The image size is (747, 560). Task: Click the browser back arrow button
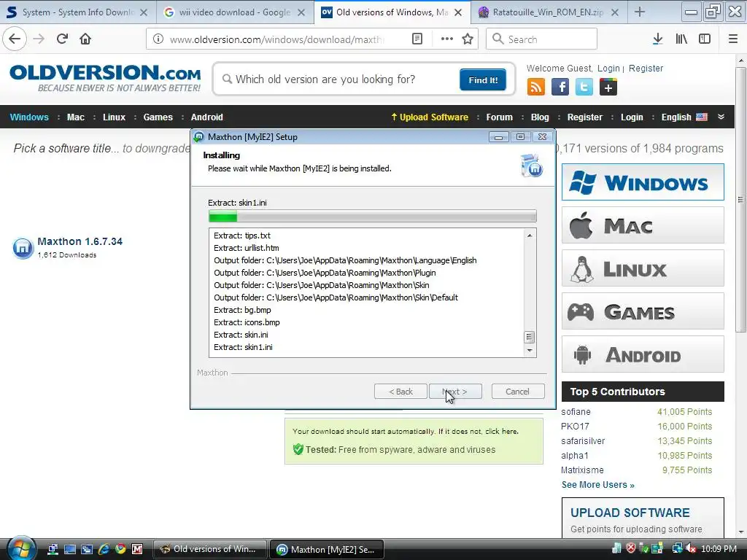tap(15, 39)
